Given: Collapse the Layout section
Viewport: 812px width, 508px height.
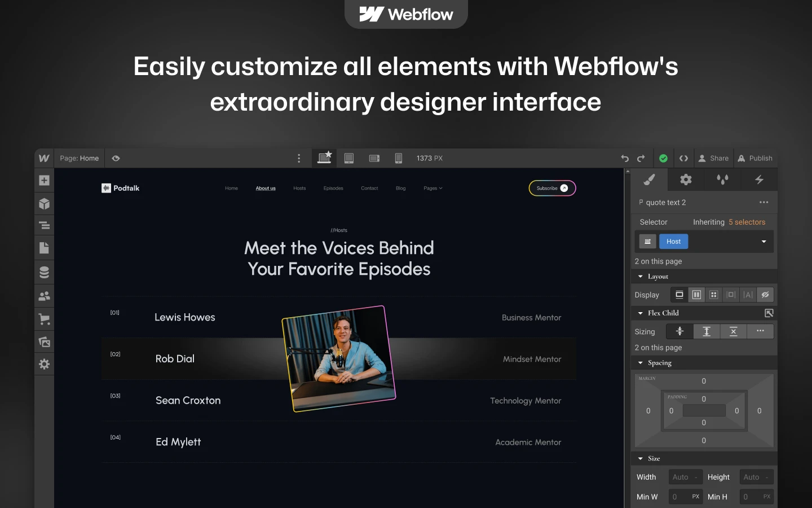Looking at the screenshot, I should point(641,277).
